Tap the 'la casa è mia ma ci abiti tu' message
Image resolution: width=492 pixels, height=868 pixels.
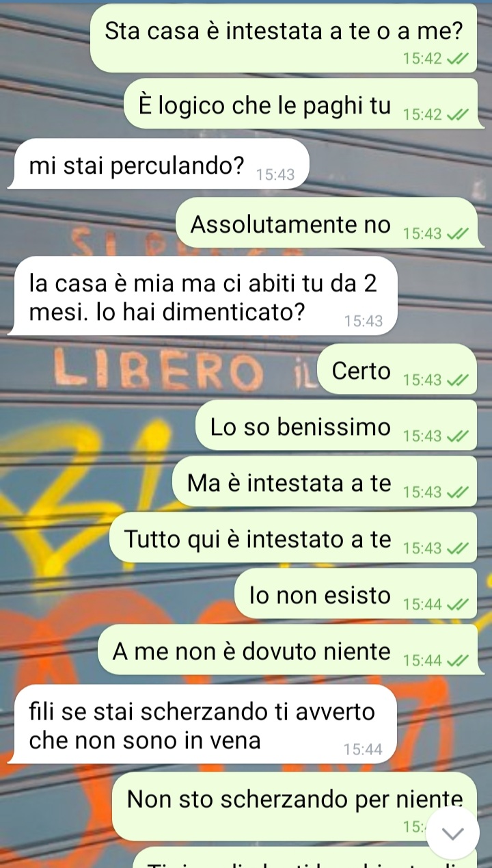tap(203, 296)
